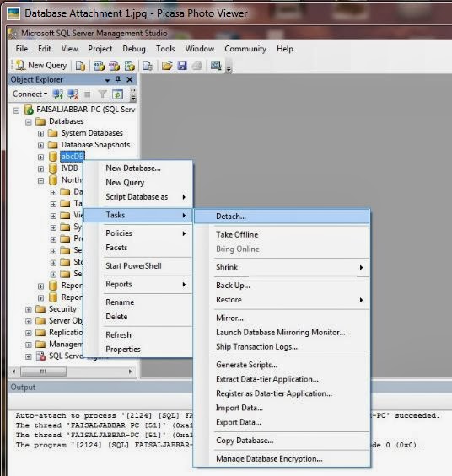
Task: Collapse the FAISALJABBAR-PC server node
Action: click(x=16, y=110)
